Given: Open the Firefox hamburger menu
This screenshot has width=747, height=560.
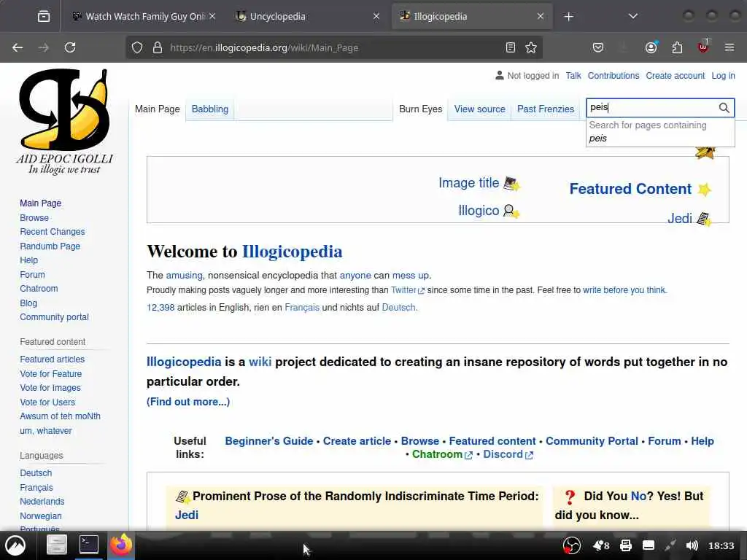Looking at the screenshot, I should 729,47.
